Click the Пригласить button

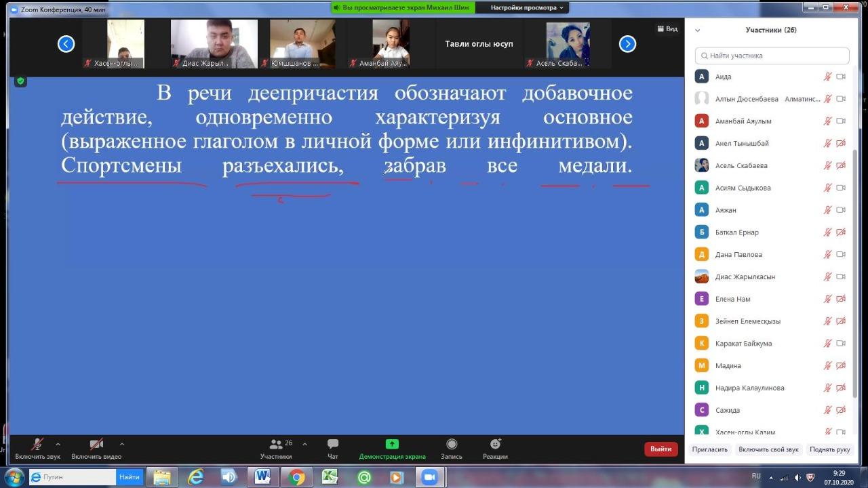coord(710,449)
